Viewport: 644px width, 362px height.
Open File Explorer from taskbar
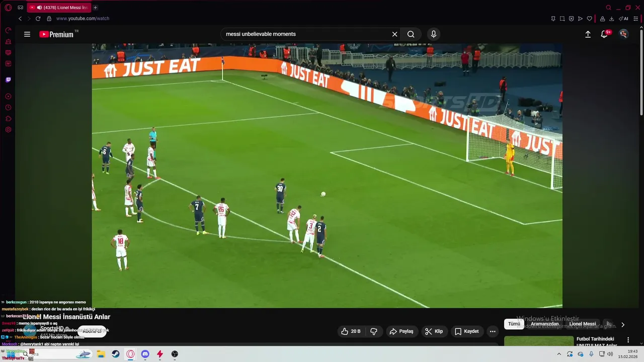coord(101,354)
